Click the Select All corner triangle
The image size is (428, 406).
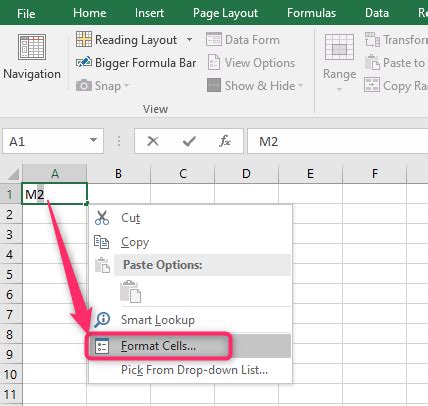(13, 174)
